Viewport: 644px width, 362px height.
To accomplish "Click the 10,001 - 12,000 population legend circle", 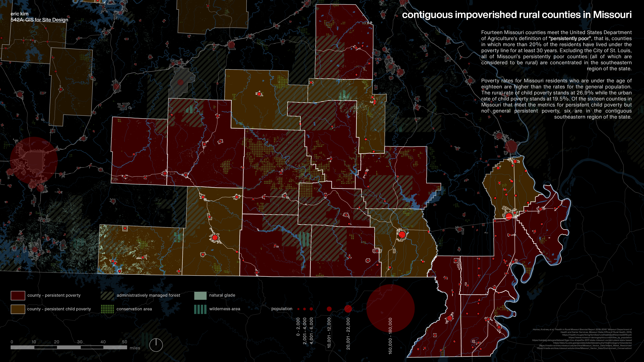I will pyautogui.click(x=329, y=309).
